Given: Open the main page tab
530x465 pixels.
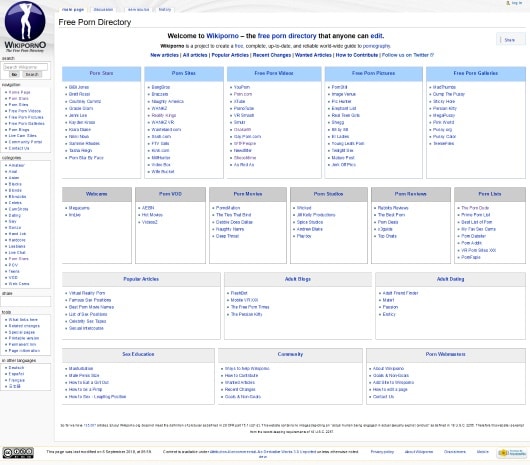Looking at the screenshot, I should pyautogui.click(x=73, y=9).
